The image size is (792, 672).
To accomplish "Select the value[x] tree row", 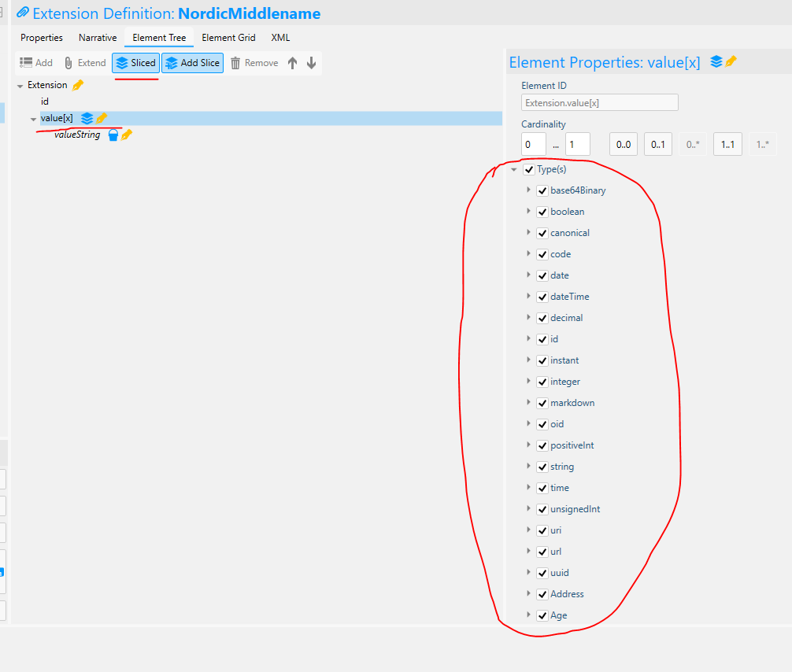I will (x=271, y=118).
